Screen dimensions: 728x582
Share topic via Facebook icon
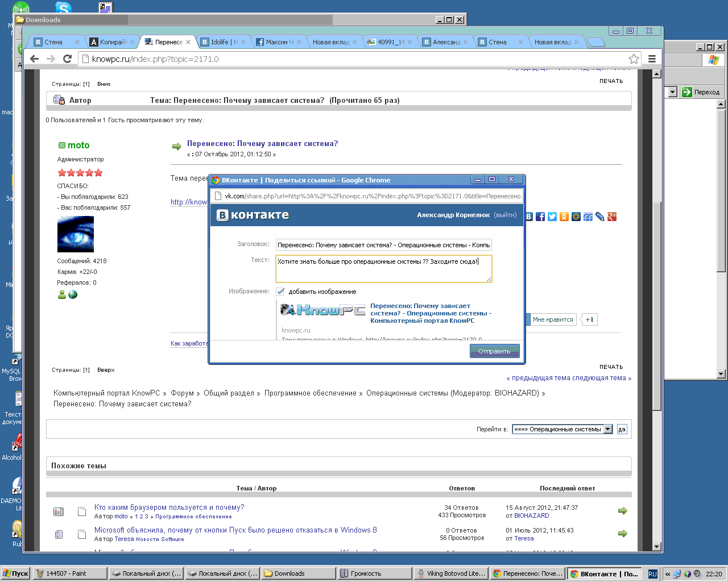(x=540, y=217)
